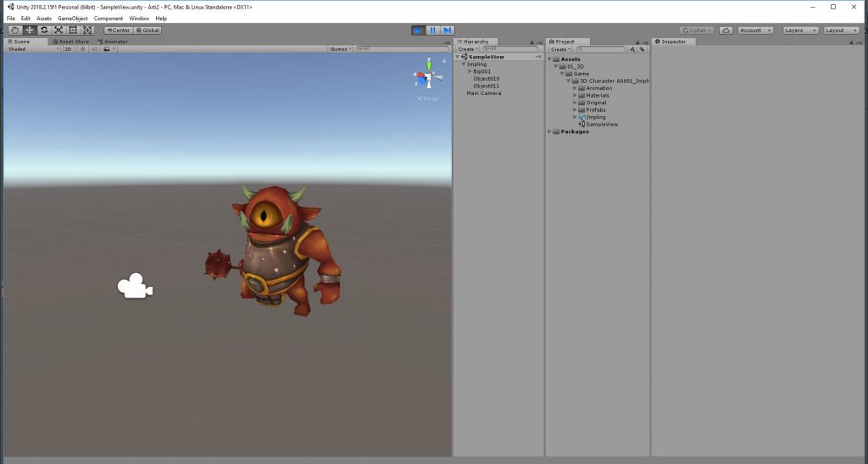Click the Hierarchy search field

pos(510,49)
